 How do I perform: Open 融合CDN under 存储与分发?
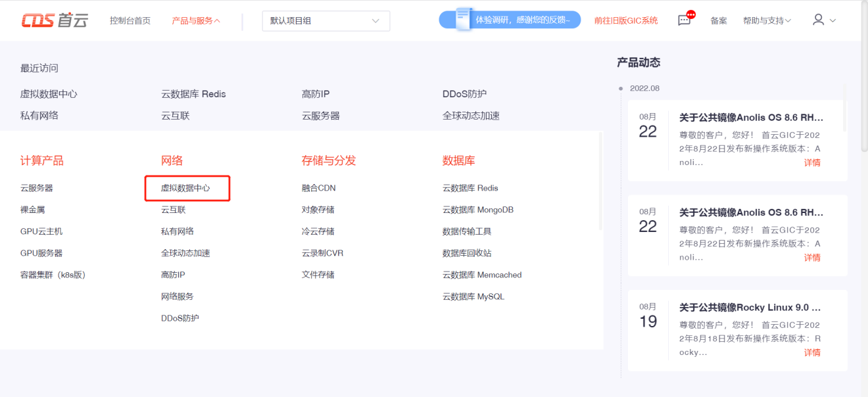319,188
